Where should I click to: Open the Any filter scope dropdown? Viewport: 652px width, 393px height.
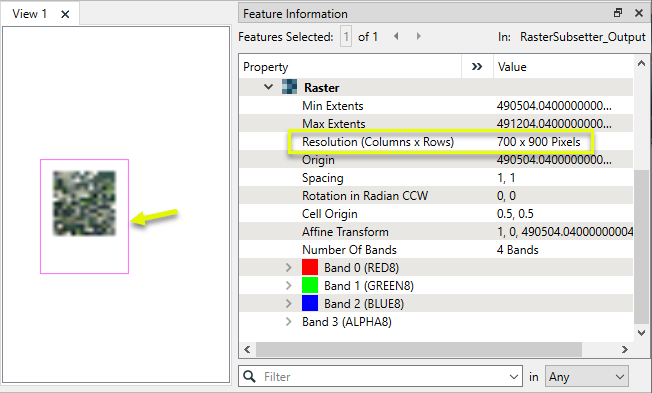pyautogui.click(x=587, y=377)
